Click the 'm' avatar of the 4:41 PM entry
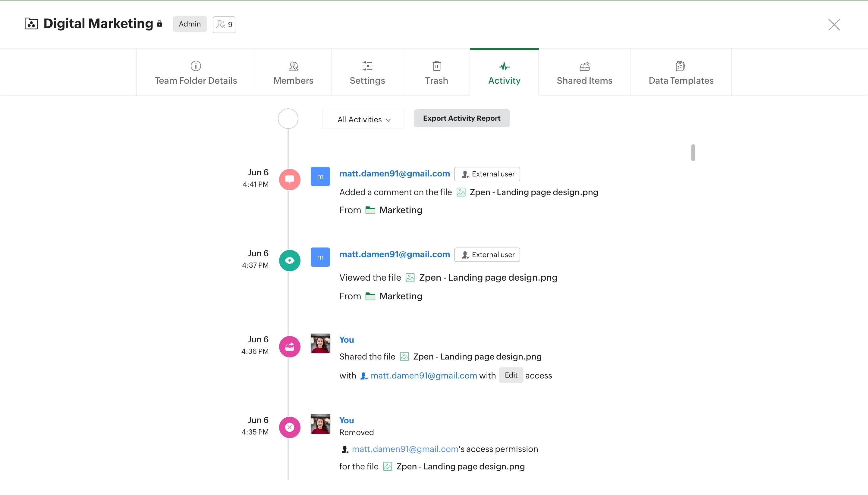This screenshot has width=868, height=495. pos(320,176)
